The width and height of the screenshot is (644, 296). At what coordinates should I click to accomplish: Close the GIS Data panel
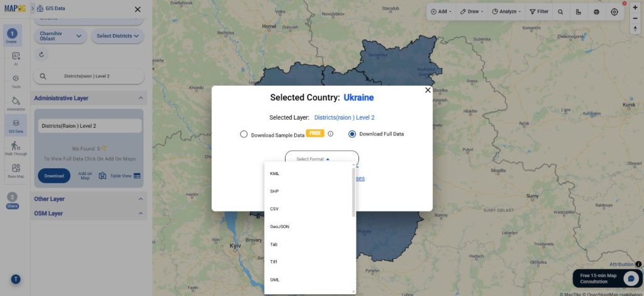138,9
